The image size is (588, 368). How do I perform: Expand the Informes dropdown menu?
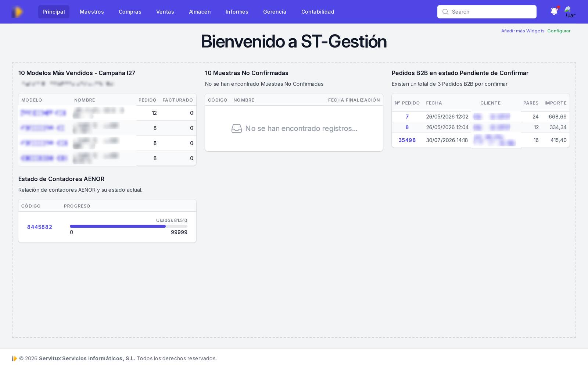(x=237, y=12)
